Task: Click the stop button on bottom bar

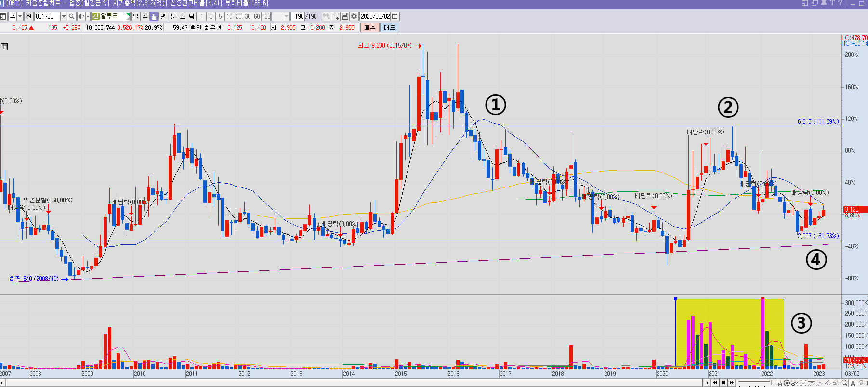Action: (x=723, y=383)
